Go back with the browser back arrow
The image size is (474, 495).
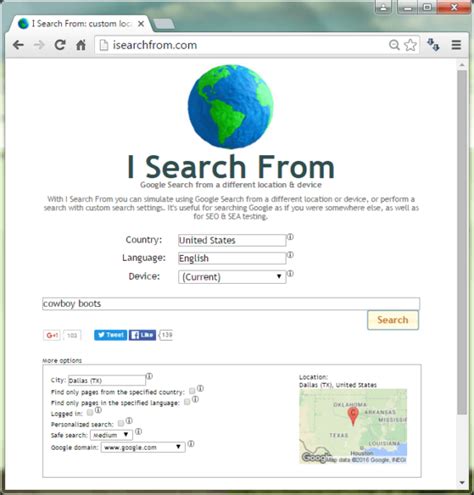pyautogui.click(x=18, y=45)
